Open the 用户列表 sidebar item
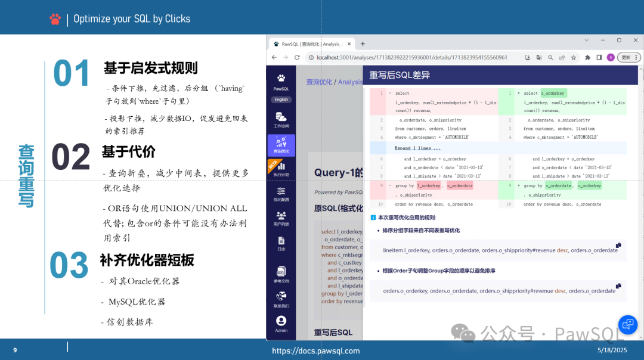Image resolution: width=644 pixels, height=360 pixels. [x=281, y=219]
